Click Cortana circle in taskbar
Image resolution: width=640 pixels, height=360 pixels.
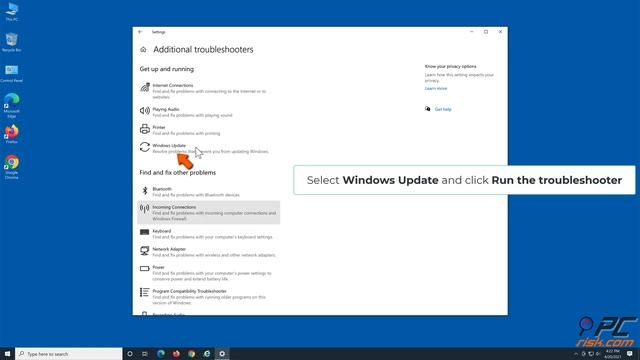(x=130, y=354)
